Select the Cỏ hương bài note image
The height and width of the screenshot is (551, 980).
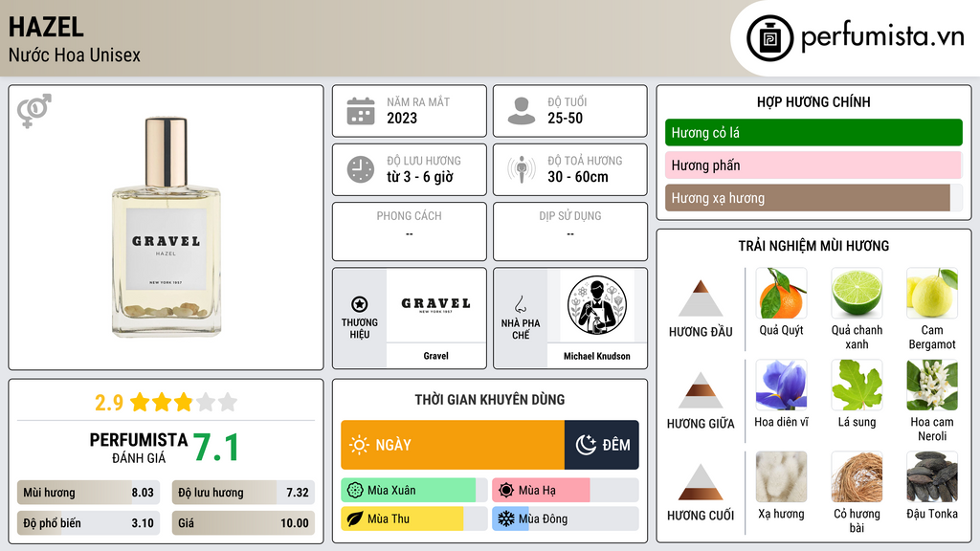(x=857, y=477)
